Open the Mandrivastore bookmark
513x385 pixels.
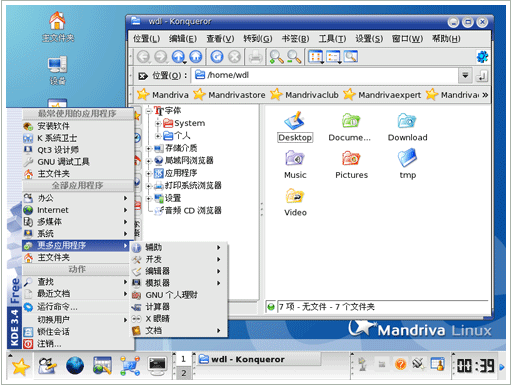[229, 95]
